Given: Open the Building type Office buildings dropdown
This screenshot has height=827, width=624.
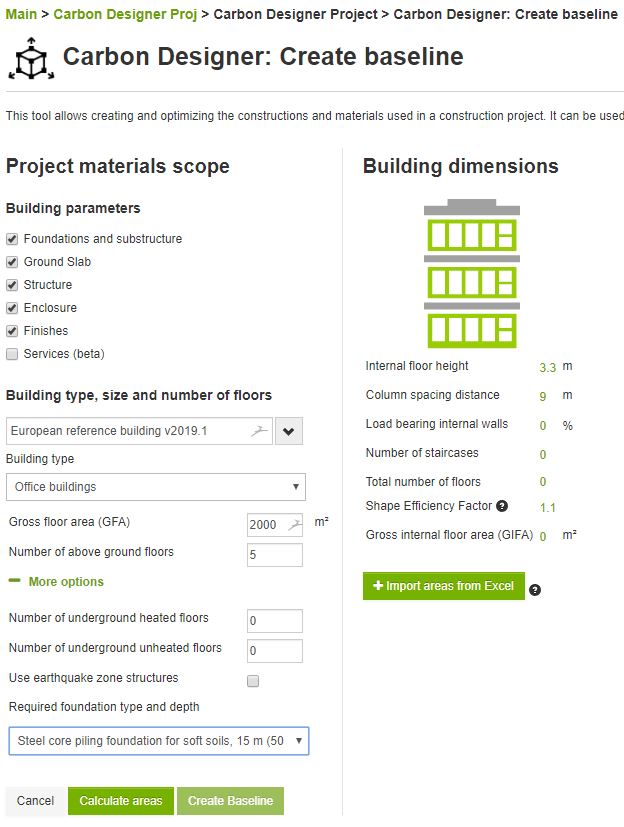Looking at the screenshot, I should pos(156,487).
